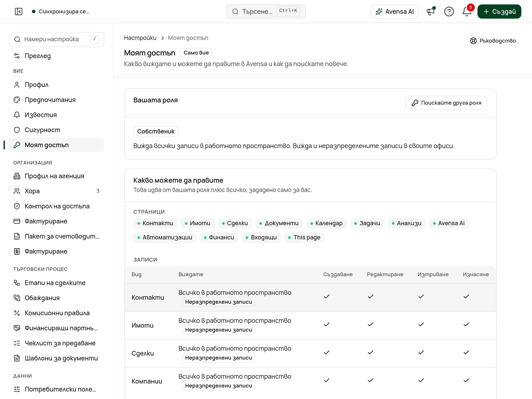Image resolution: width=532 pixels, height=399 pixels.
Task: Click the Хора people icon
Action: pos(17,191)
